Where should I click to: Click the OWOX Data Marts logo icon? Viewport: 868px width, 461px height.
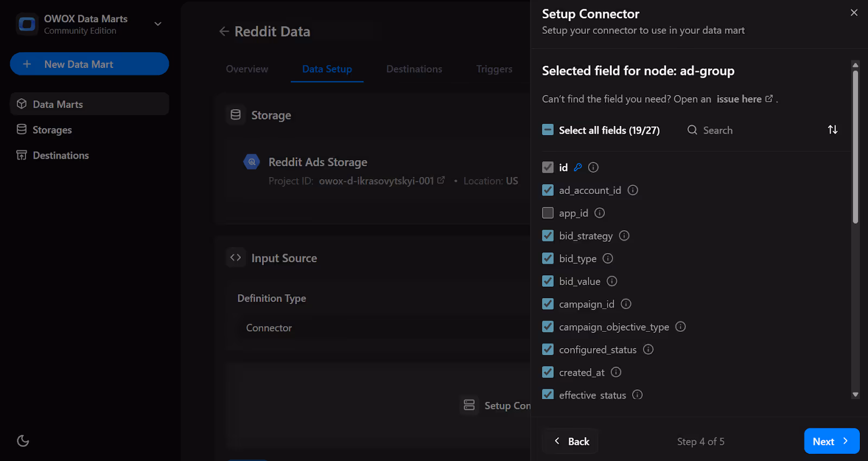(27, 24)
